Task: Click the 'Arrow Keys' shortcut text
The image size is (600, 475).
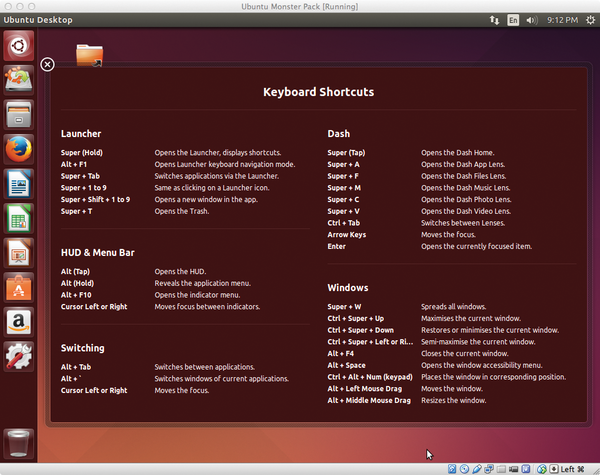Action: coord(347,235)
